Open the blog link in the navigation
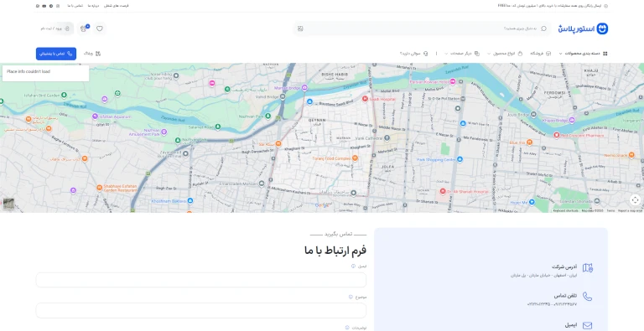Viewport: 644px width, 331px height. [92, 54]
